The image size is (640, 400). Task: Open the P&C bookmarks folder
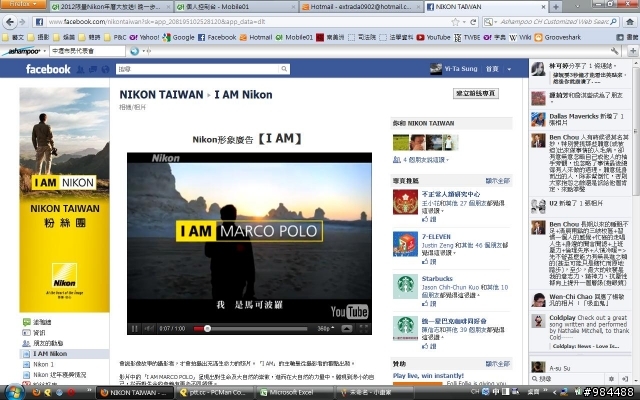pyautogui.click(x=116, y=37)
